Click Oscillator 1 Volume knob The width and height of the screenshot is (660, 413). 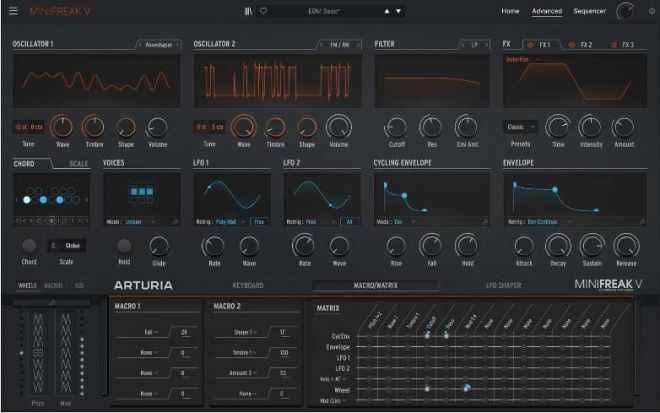coord(157,127)
